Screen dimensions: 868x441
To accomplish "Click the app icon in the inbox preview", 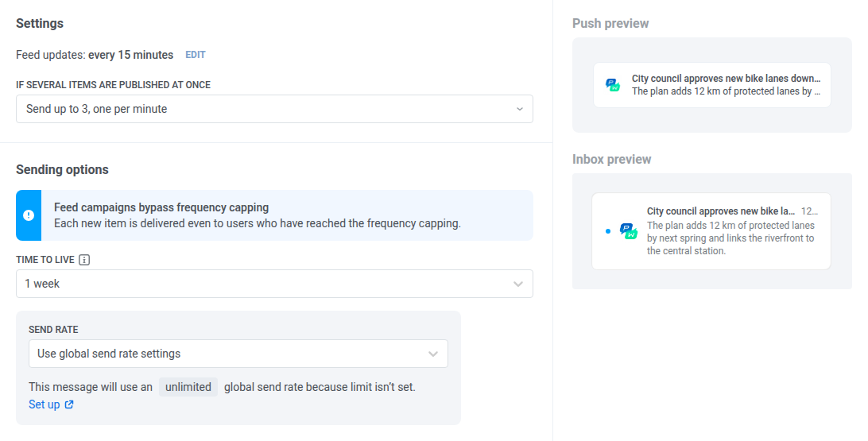I will tap(628, 230).
